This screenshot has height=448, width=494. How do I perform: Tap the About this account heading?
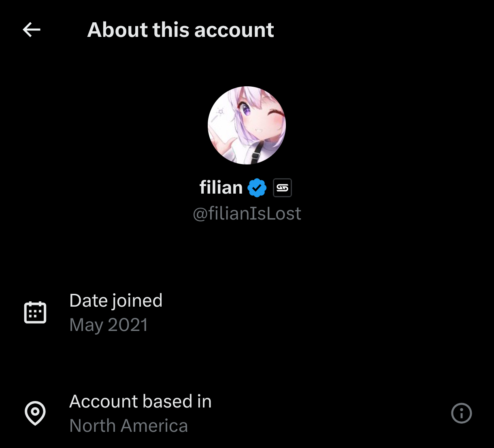(181, 30)
